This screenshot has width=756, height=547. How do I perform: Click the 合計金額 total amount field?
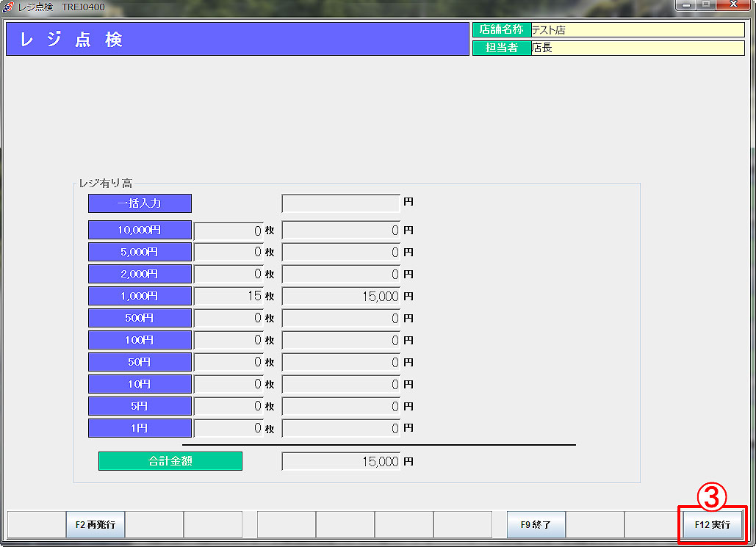(341, 461)
